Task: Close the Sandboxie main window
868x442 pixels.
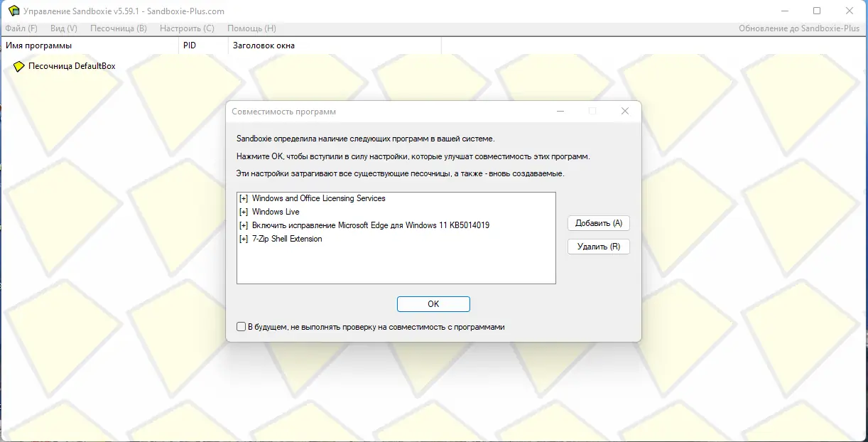Action: point(850,11)
